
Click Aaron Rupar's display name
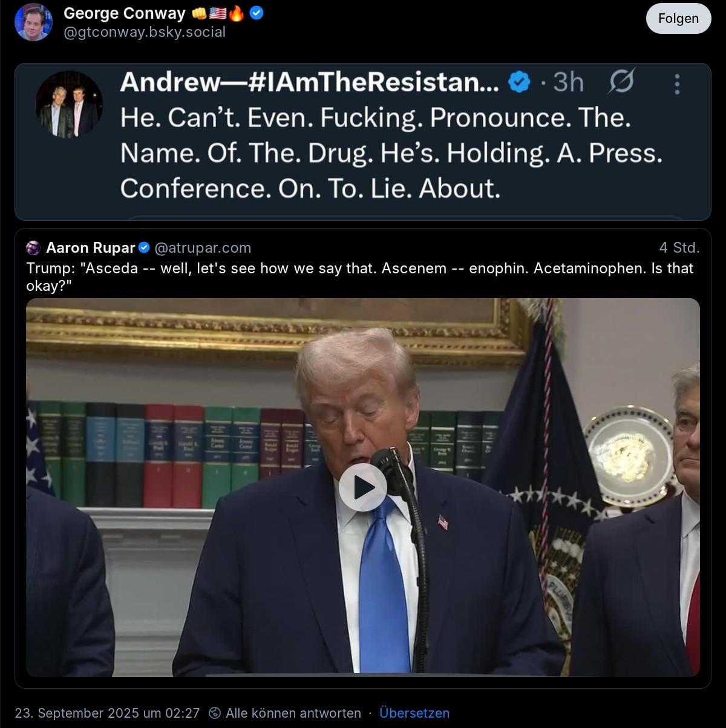(x=91, y=248)
